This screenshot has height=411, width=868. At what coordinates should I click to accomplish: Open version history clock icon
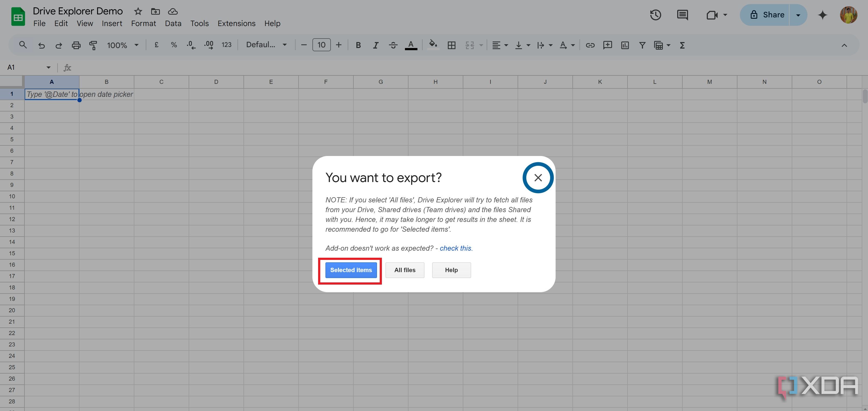(x=655, y=15)
